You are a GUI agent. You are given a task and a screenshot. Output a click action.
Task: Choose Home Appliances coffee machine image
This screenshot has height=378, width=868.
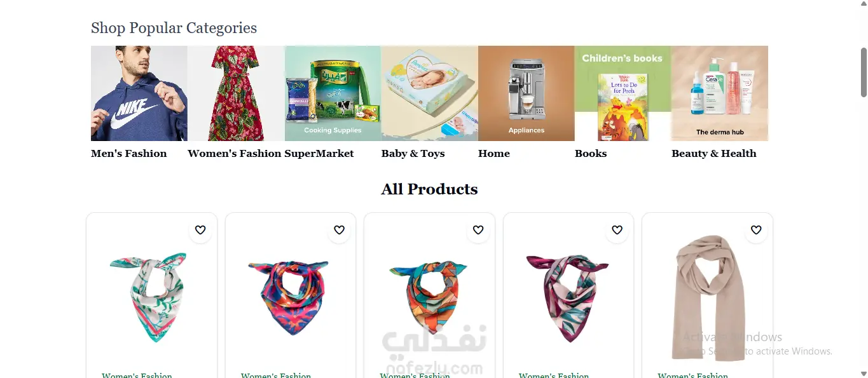click(527, 93)
